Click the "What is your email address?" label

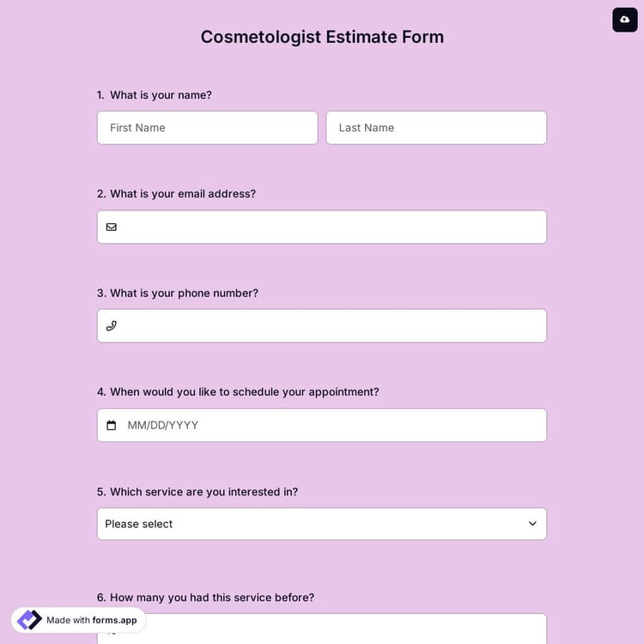182,193
